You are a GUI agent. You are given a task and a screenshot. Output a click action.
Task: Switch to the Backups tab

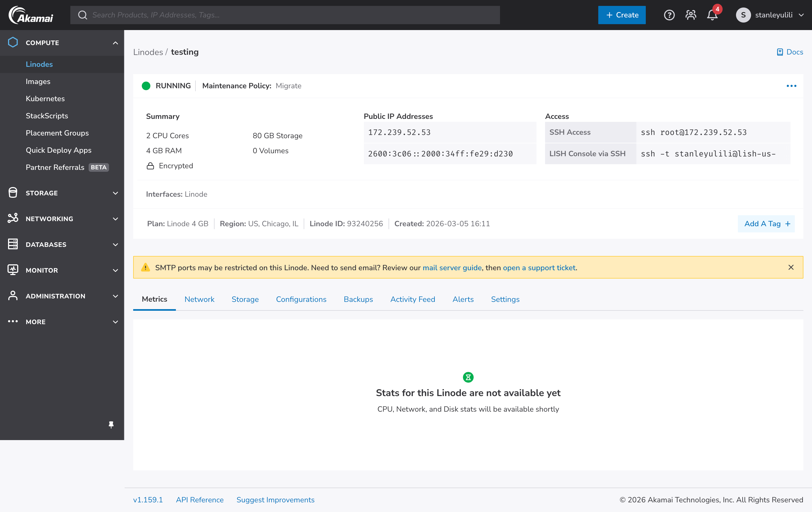358,299
